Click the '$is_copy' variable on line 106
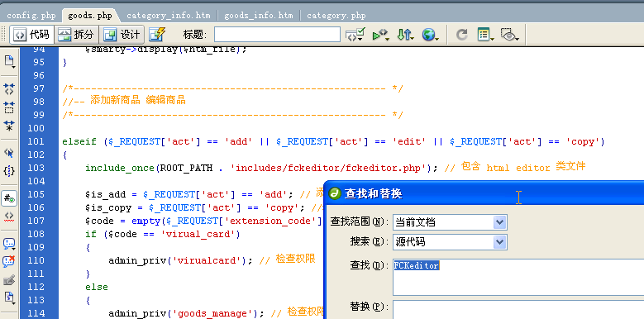Viewport: 644px width, 319px height. (x=108, y=207)
